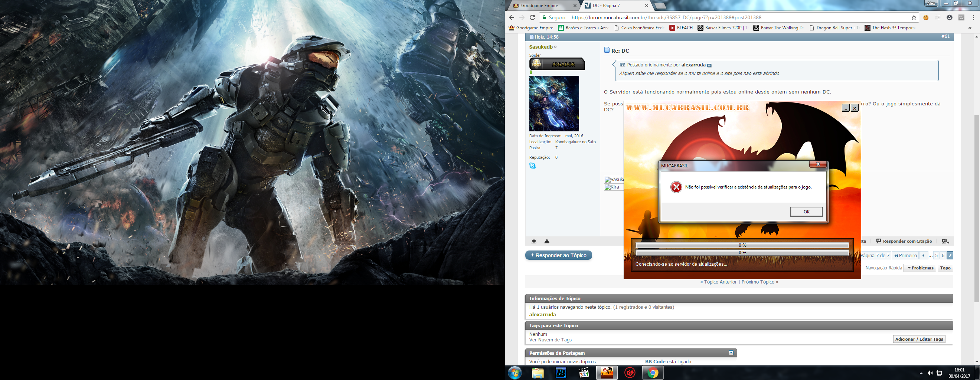Report post using the warning triangle icon

[x=547, y=241]
